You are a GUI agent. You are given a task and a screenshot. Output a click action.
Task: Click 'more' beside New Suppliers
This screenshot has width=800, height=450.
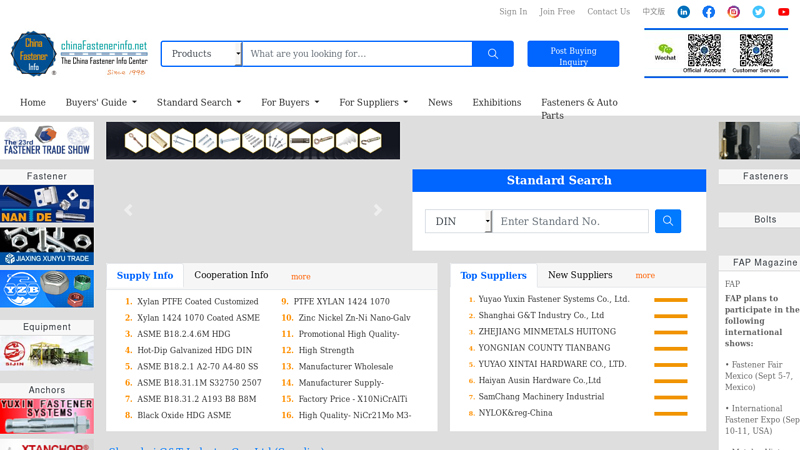645,276
